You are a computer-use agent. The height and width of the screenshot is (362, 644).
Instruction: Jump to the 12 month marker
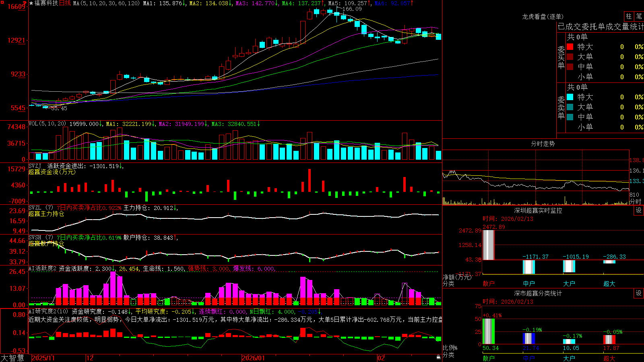(x=90, y=358)
